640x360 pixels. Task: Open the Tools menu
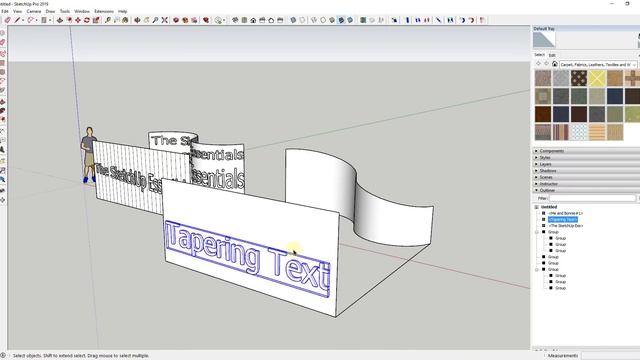click(x=64, y=11)
